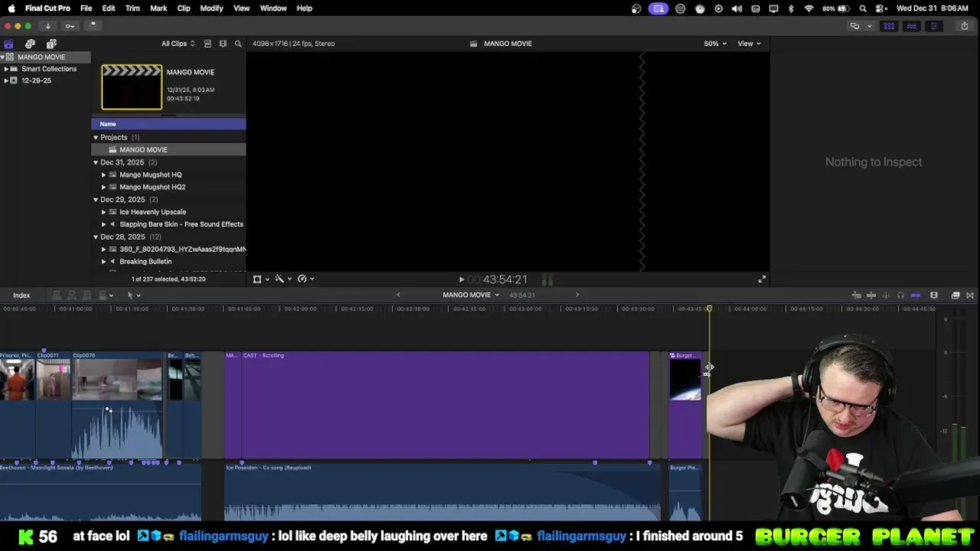Click the insert clip edit button
The image size is (980, 551).
click(72, 295)
